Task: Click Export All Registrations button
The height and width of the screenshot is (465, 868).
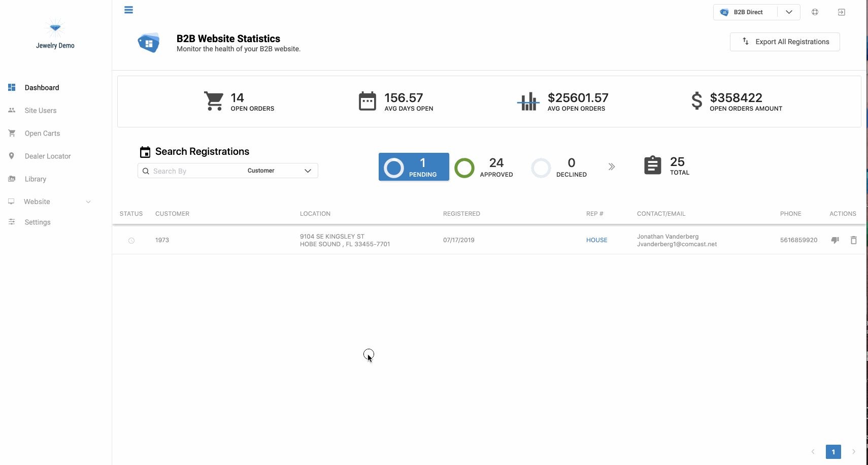Action: click(785, 42)
